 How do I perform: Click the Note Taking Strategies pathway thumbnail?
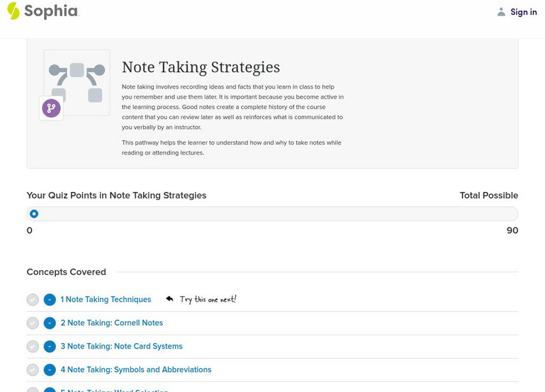pyautogui.click(x=77, y=82)
